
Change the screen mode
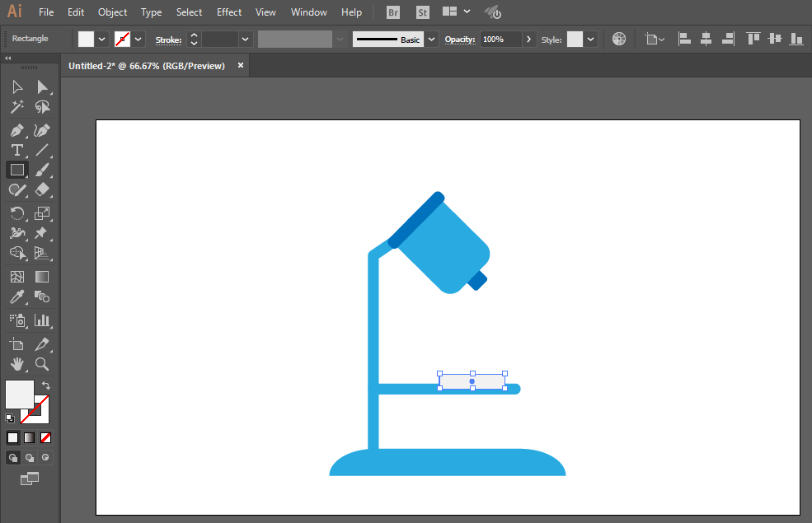point(30,479)
